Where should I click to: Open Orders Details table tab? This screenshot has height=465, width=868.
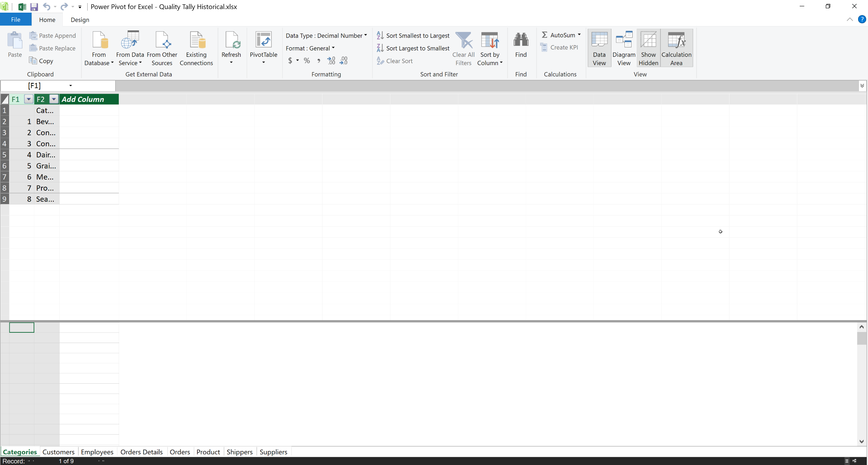141,452
